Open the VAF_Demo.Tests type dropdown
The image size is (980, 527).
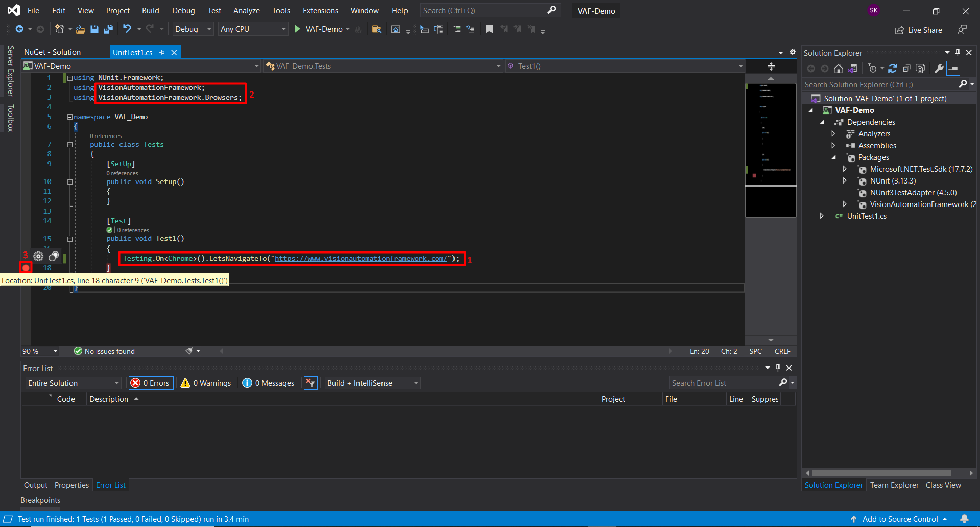point(383,66)
